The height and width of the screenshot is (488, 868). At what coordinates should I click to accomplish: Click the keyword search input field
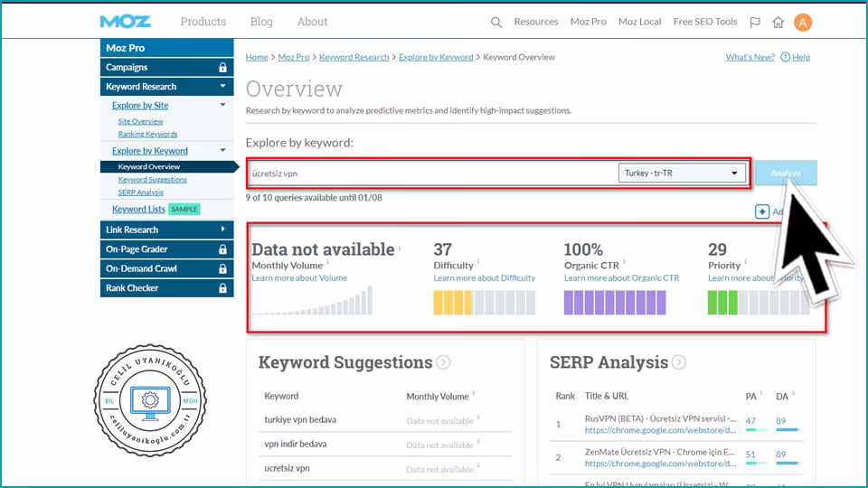432,173
